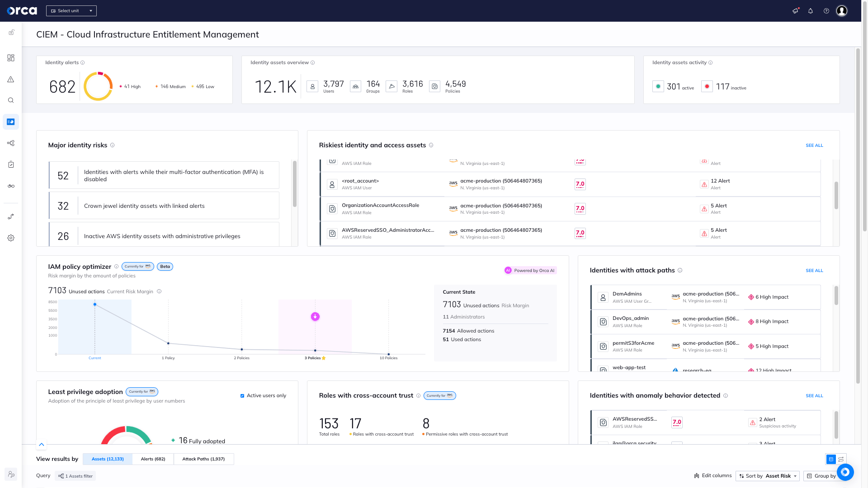Click SEE ALL for Identities with attack paths
868x488 pixels.
tap(814, 270)
